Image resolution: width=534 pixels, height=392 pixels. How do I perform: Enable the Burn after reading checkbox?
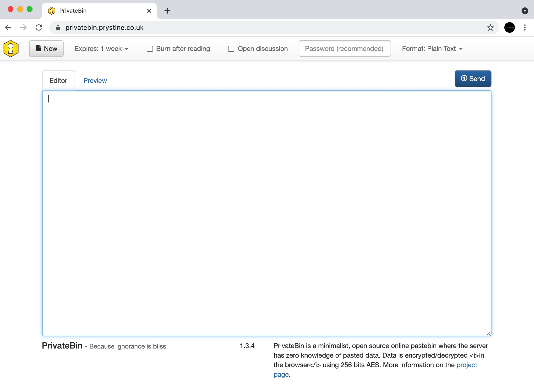pyautogui.click(x=150, y=49)
